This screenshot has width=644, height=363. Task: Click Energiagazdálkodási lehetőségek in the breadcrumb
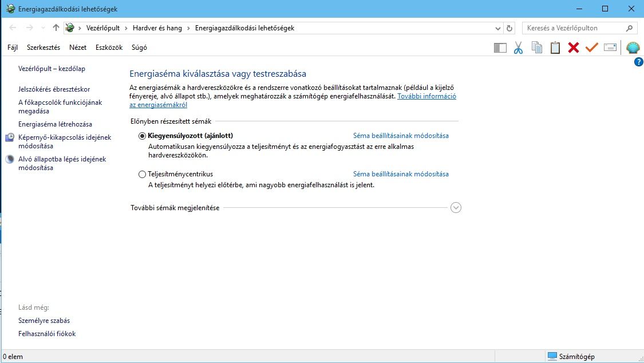pos(245,28)
